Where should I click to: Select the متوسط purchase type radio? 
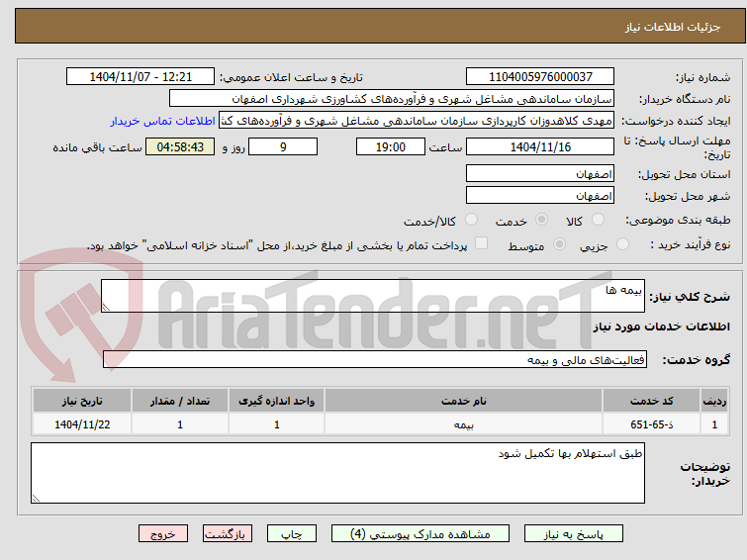[x=559, y=244]
